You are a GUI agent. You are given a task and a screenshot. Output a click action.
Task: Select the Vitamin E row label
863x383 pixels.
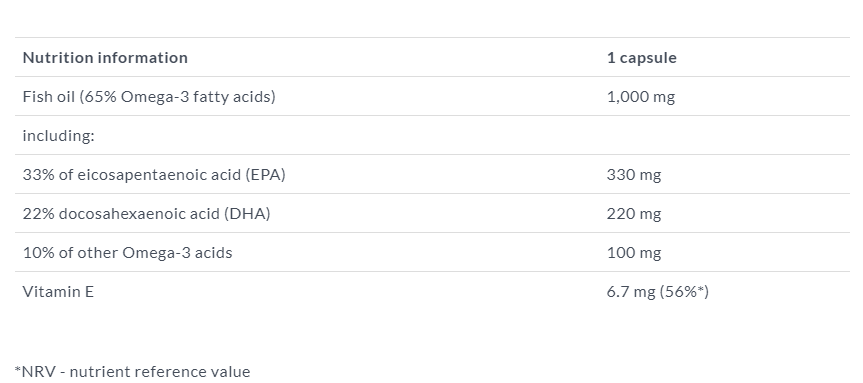(58, 292)
